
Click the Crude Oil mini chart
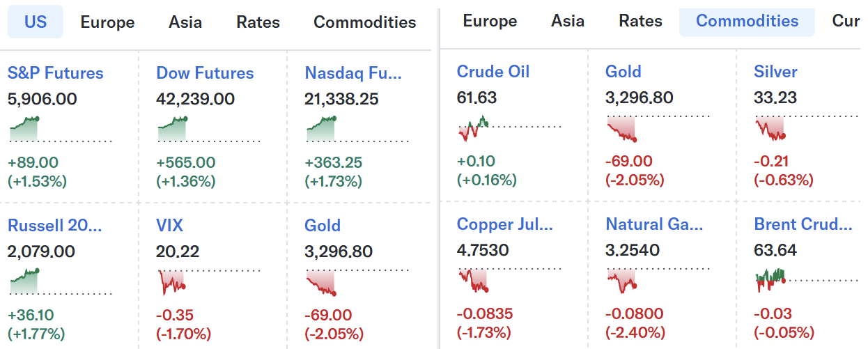(x=509, y=128)
